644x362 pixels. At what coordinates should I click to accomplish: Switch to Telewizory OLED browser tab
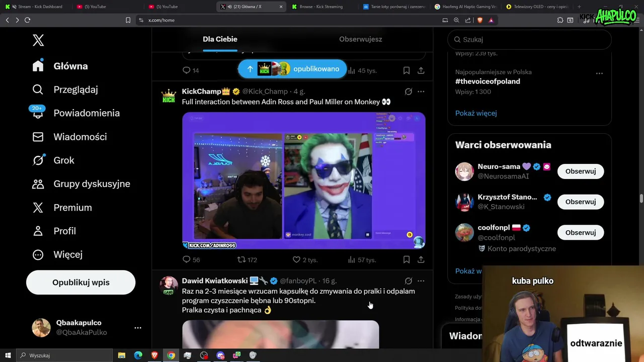tap(536, 7)
